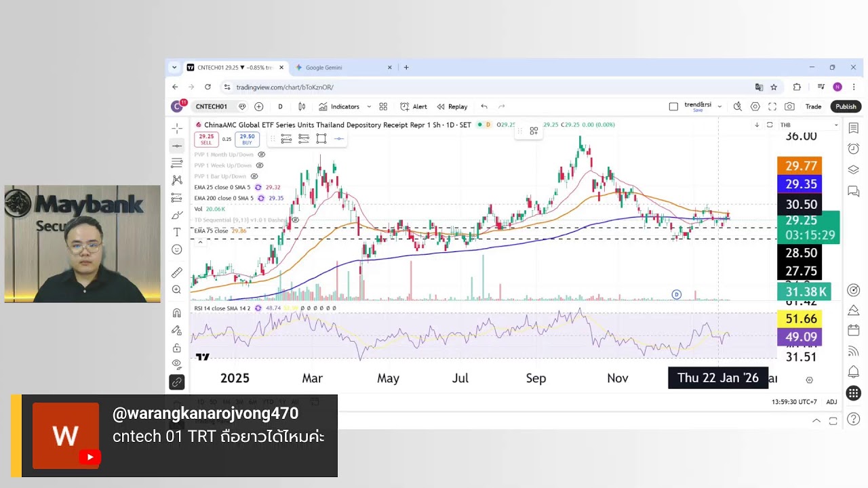
Task: Open the emoji and icons tool
Action: click(177, 249)
